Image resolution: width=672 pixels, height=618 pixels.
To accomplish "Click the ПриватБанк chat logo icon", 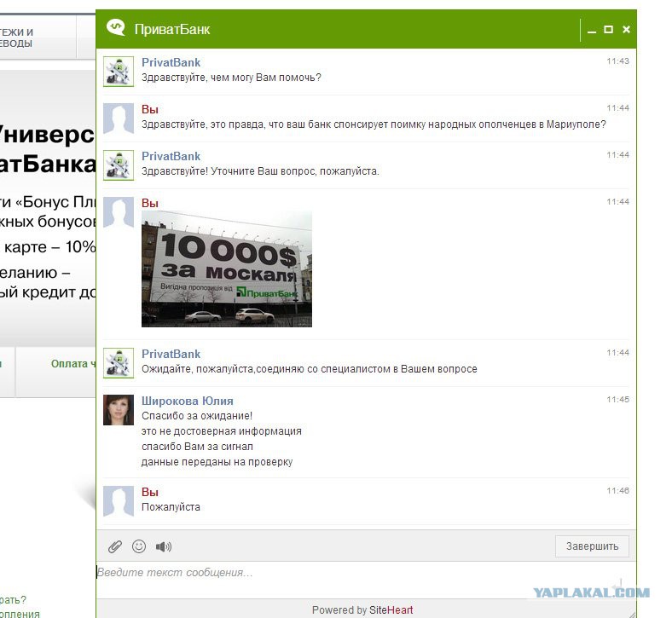I will [116, 27].
